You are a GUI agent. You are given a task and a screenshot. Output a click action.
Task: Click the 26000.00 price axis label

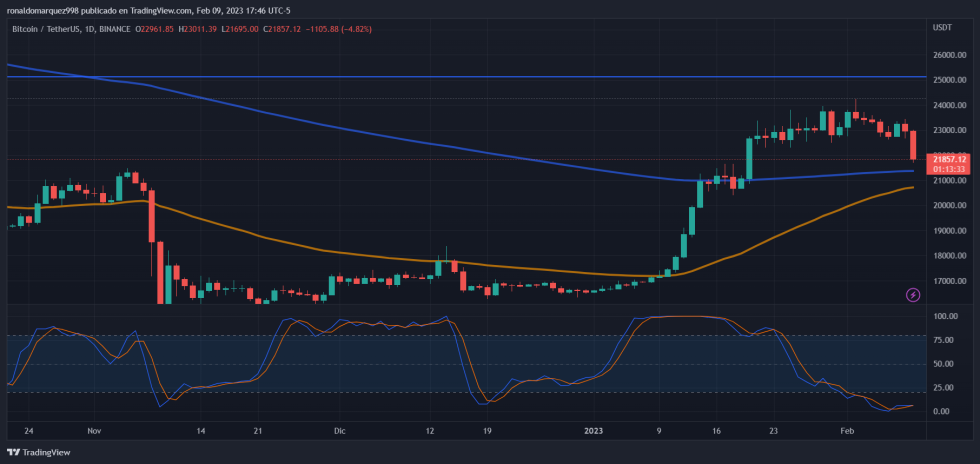pyautogui.click(x=948, y=55)
